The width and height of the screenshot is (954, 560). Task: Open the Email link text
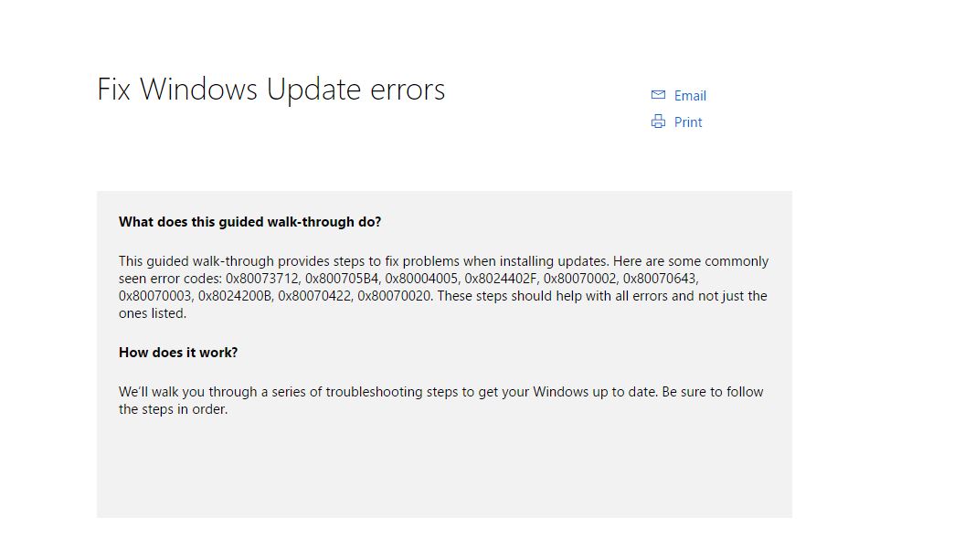690,95
